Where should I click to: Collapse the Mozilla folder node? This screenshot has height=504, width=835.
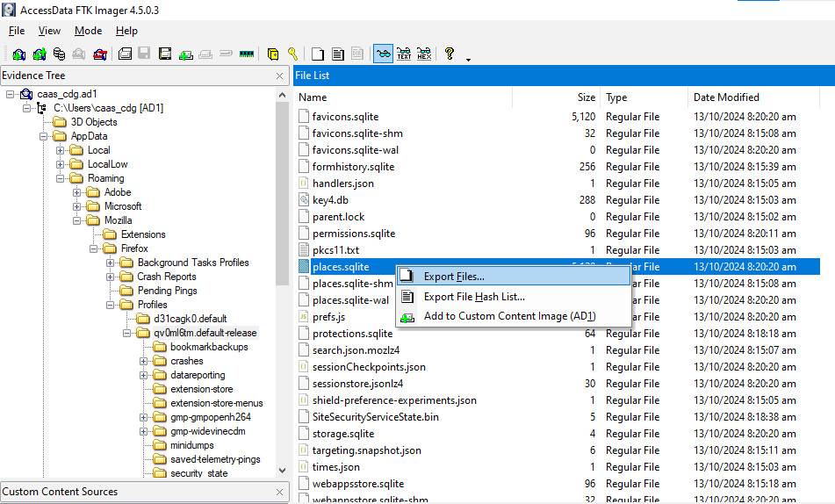76,220
